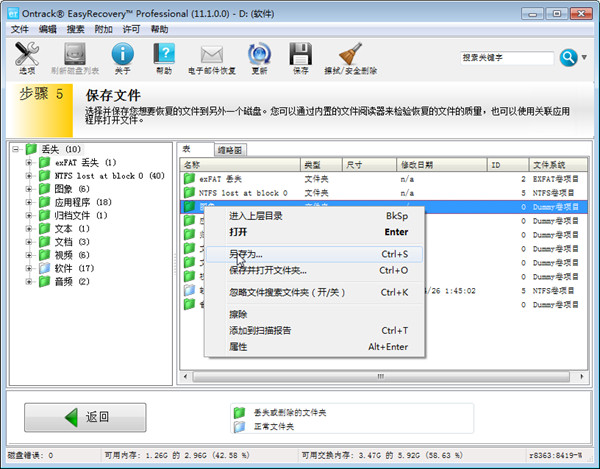Click the 返回 back button
The height and width of the screenshot is (469, 600).
pyautogui.click(x=85, y=417)
